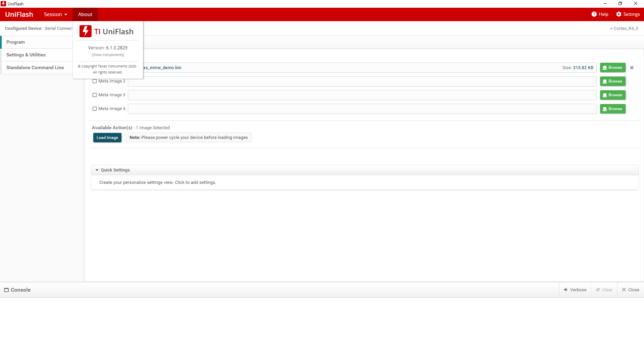The image size is (644, 349).
Task: Collapse the Quick Settings section
Action: pos(97,170)
